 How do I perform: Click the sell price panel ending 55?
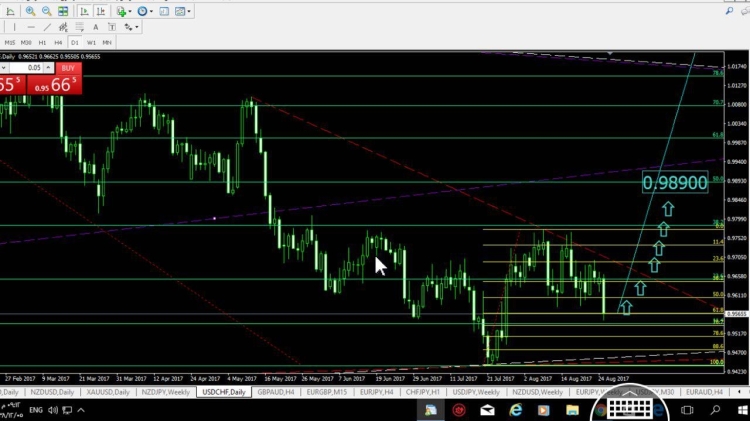pyautogui.click(x=12, y=85)
